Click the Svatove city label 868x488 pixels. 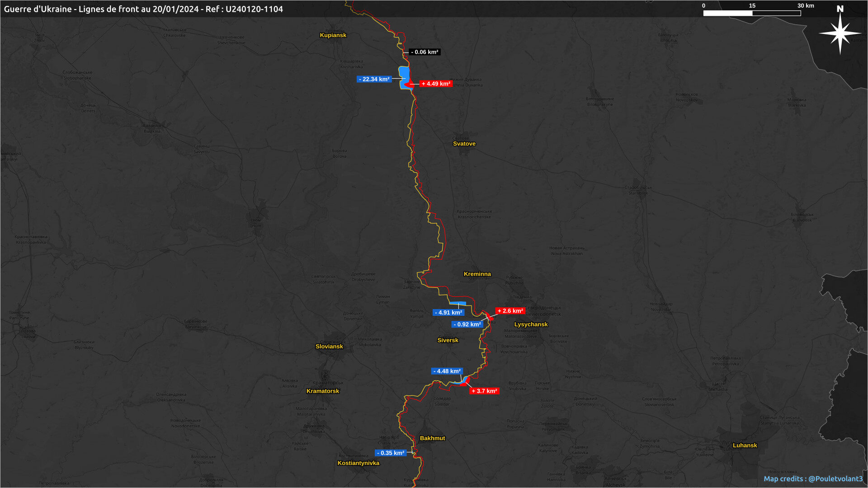pos(464,144)
